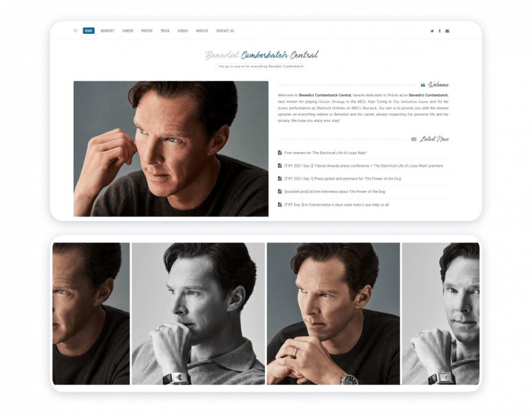This screenshot has height=413, width=532.
Task: Click document icon beside First reviews post
Action: [280, 153]
